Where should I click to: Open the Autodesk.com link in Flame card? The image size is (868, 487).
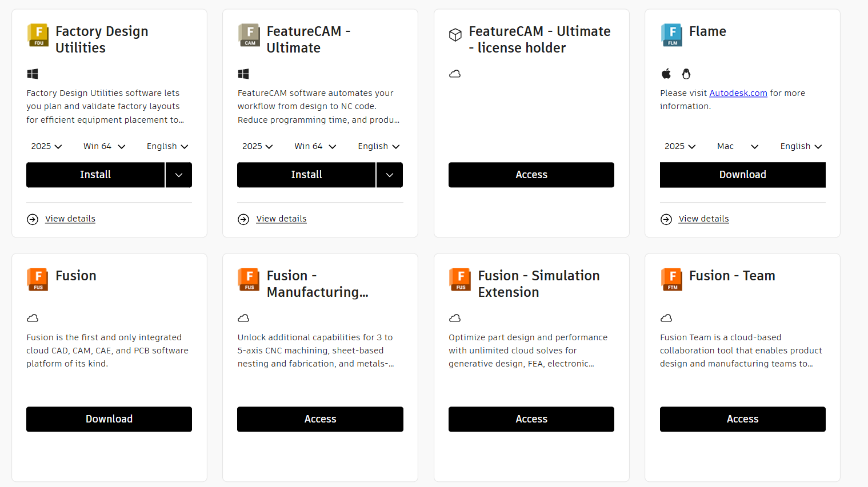coord(738,93)
